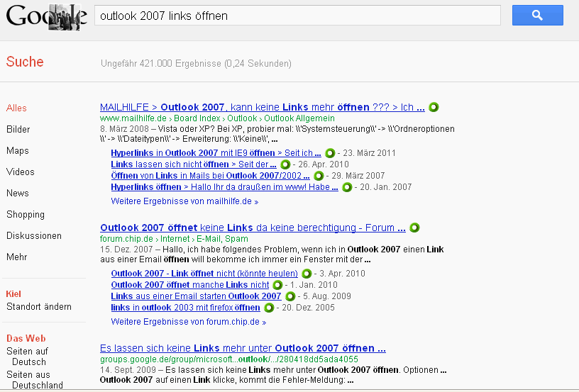This screenshot has height=392, width=579.
Task: Click green icon beside 'Öffnen von Links in Mails'
Action: click(319, 176)
